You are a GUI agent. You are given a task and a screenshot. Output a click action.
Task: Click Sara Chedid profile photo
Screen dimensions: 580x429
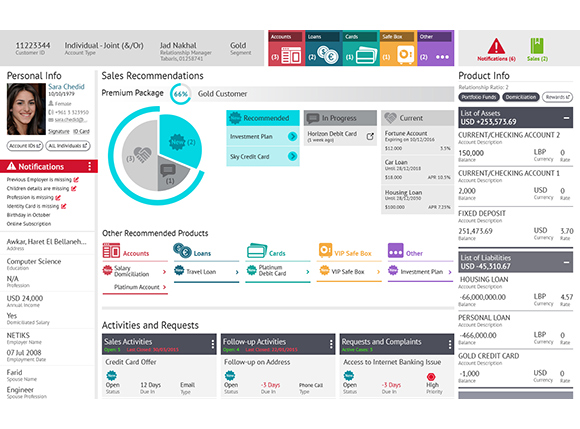click(26, 109)
